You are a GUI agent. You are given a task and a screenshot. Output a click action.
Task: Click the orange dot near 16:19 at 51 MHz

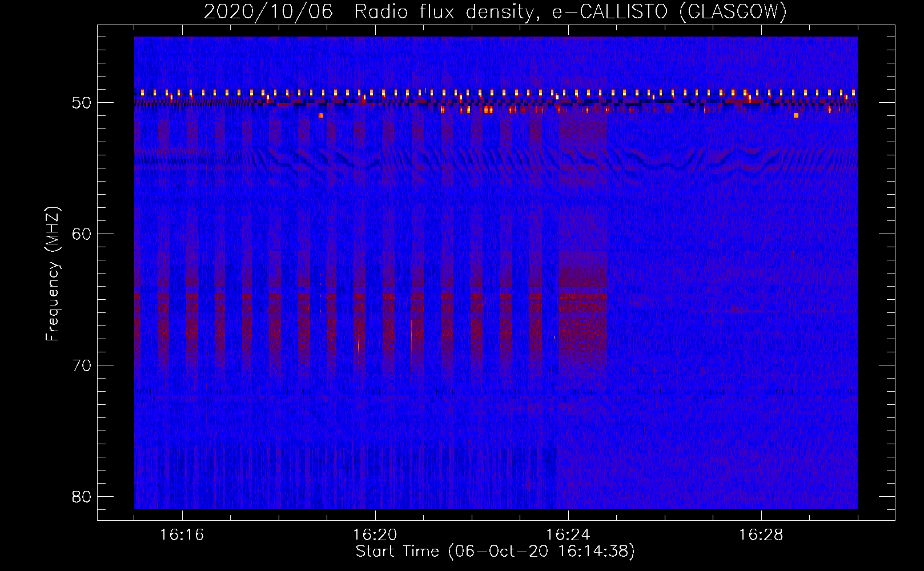pos(321,115)
